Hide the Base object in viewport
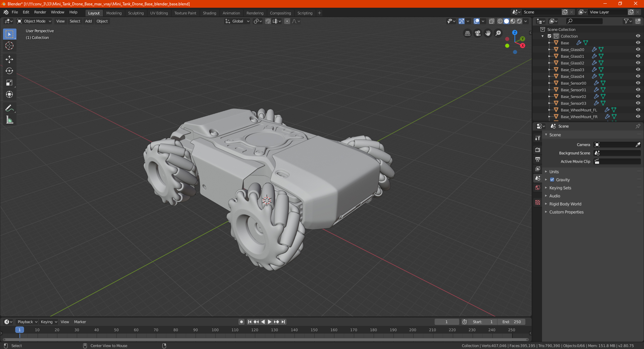644x349 pixels. tap(638, 43)
